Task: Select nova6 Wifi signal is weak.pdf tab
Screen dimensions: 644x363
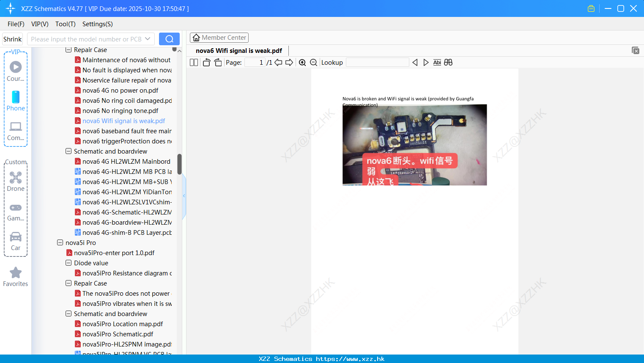Action: 239,51
